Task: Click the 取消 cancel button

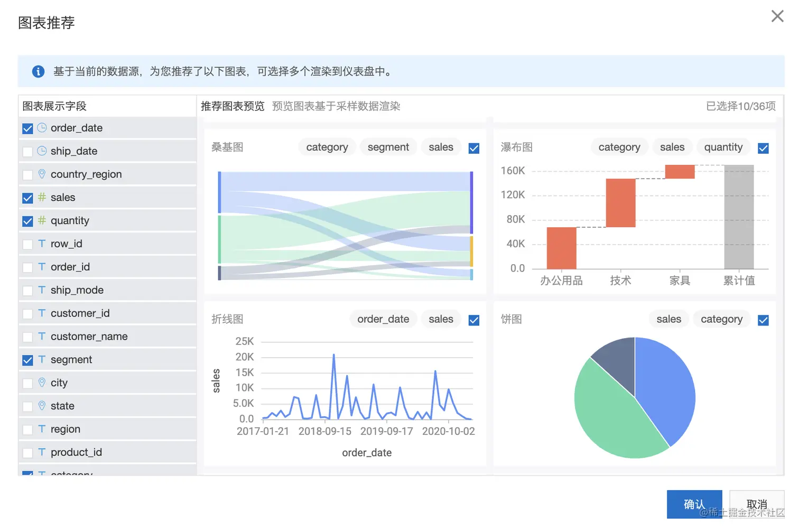Action: pyautogui.click(x=757, y=504)
